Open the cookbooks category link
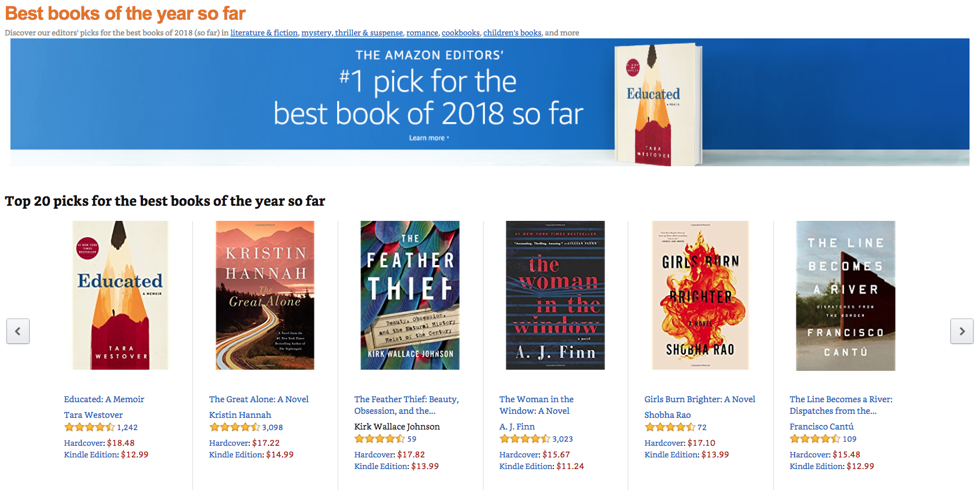Image resolution: width=980 pixels, height=490 pixels. coord(460,33)
